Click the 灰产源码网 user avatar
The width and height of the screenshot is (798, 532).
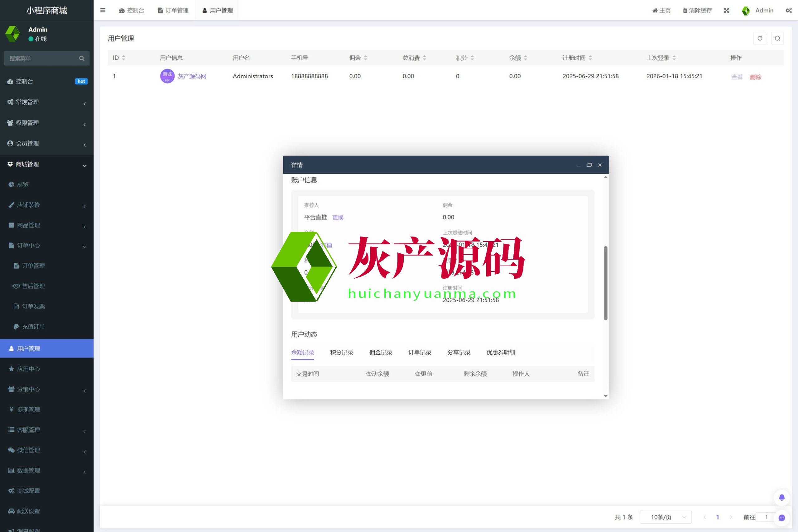coord(167,76)
